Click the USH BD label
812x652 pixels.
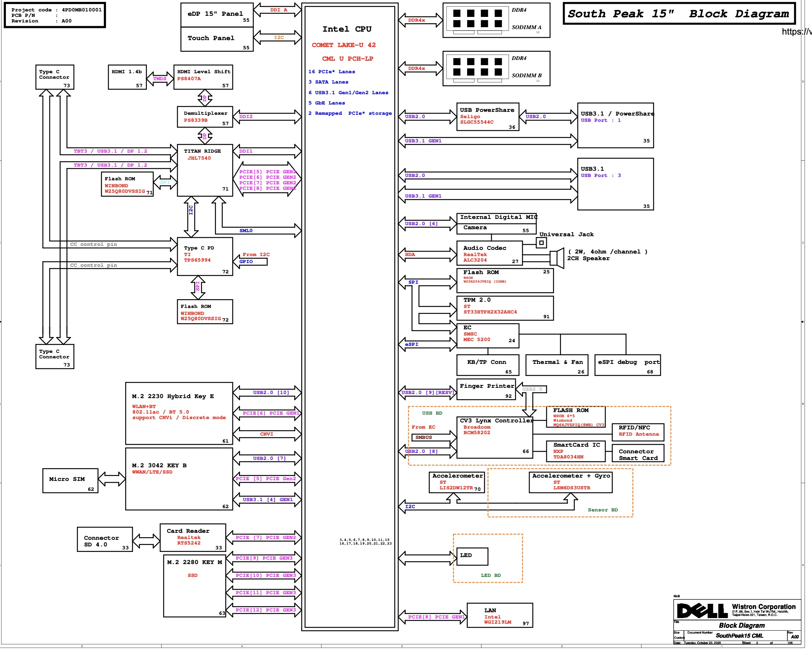click(x=432, y=413)
